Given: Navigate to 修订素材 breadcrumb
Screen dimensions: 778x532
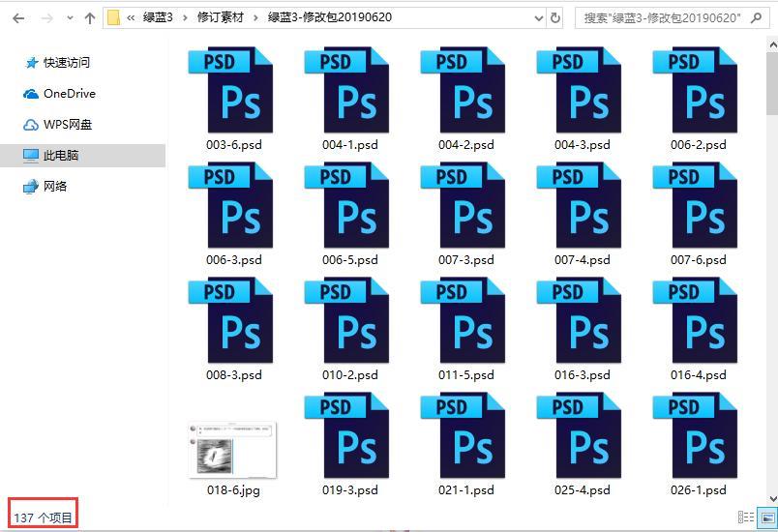Looking at the screenshot, I should pos(221,17).
